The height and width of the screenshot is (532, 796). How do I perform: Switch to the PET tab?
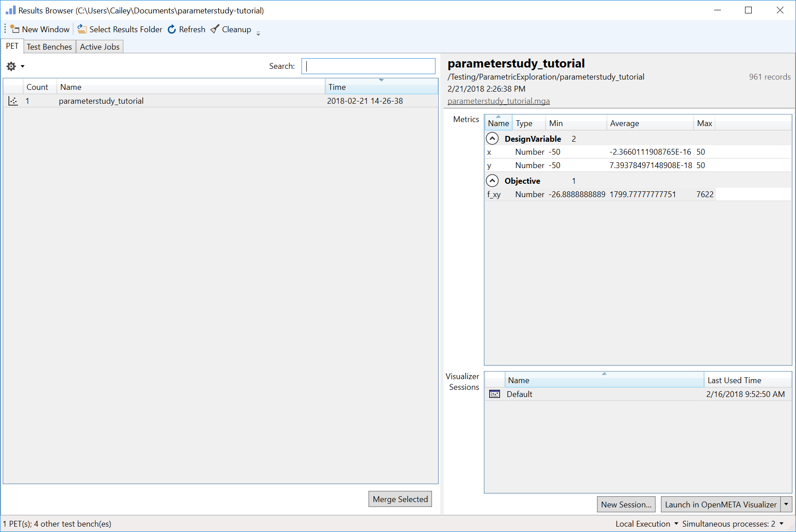tap(12, 46)
